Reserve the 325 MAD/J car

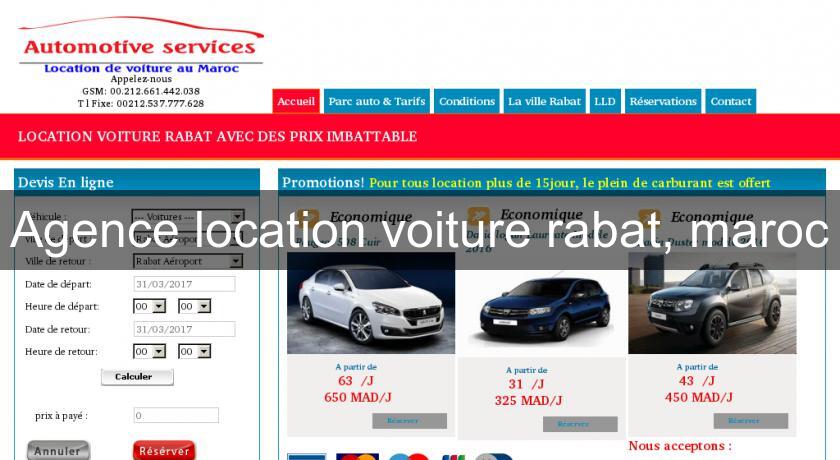point(580,424)
